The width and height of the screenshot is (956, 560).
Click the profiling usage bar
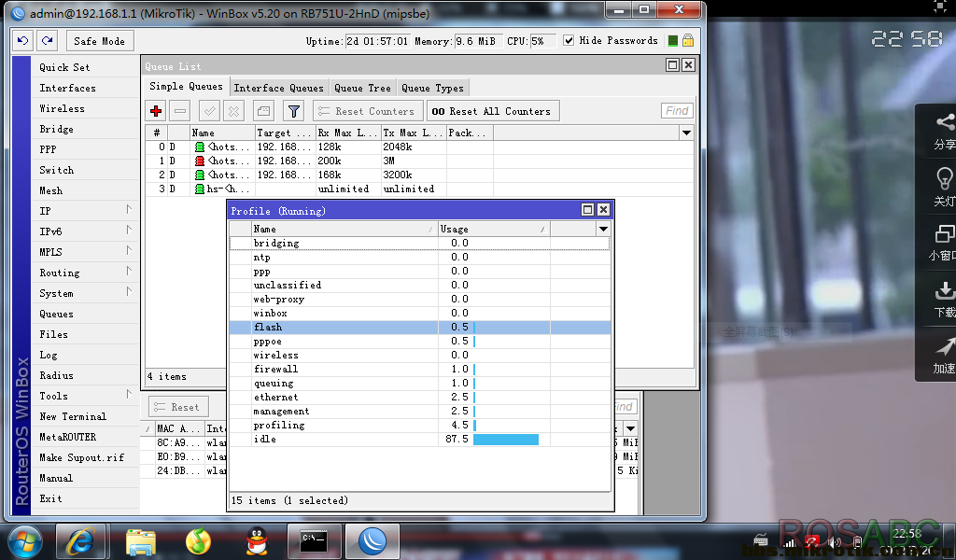click(474, 426)
